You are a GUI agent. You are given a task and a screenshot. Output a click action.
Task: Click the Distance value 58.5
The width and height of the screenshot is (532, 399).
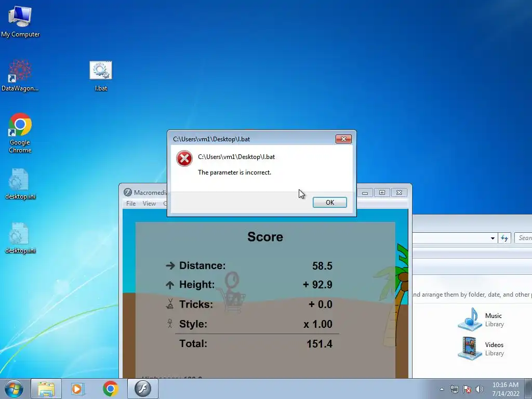coord(322,265)
